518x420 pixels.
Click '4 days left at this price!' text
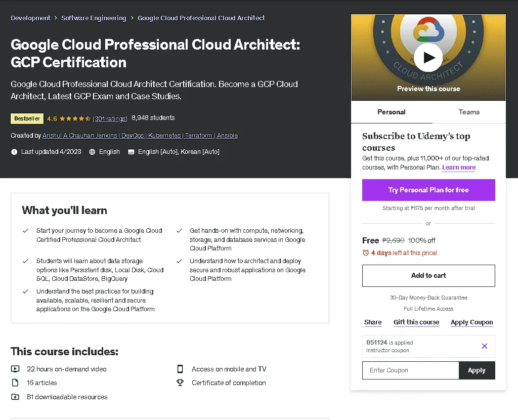tap(404, 253)
